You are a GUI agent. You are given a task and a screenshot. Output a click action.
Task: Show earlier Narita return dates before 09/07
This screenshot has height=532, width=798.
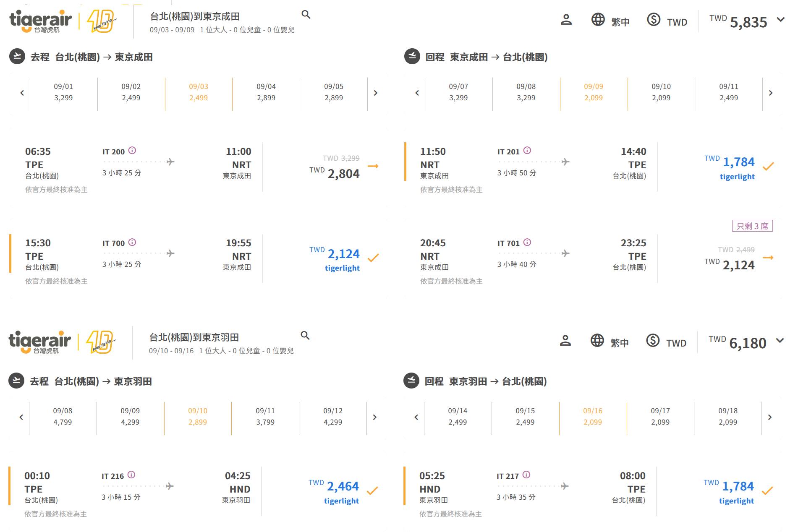[x=417, y=93]
